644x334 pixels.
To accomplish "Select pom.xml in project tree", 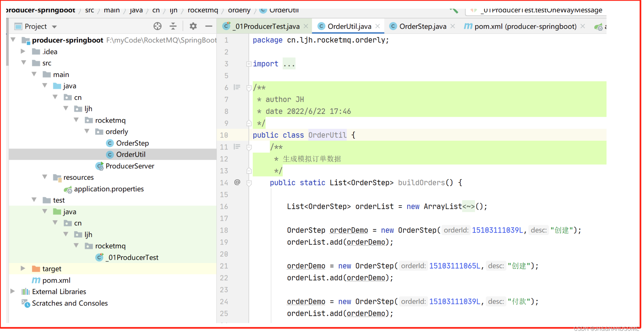I will 51,280.
